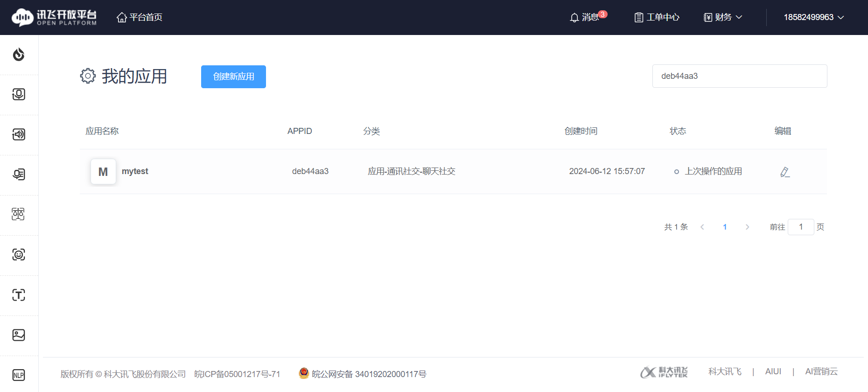Open the picture image recognition sidebar icon
Screen dimensions: 868x392
coord(19,335)
